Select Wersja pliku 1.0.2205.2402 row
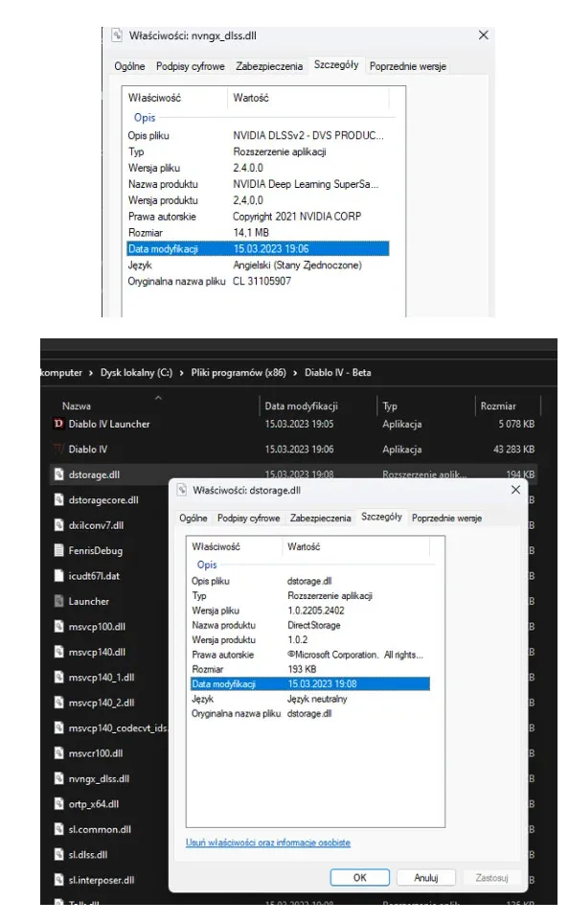The height and width of the screenshot is (924, 569). [x=310, y=611]
